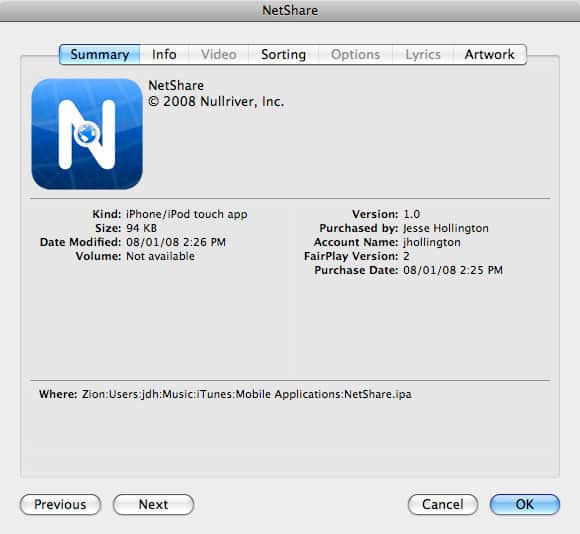Click the Version value 1.0

coord(412,214)
